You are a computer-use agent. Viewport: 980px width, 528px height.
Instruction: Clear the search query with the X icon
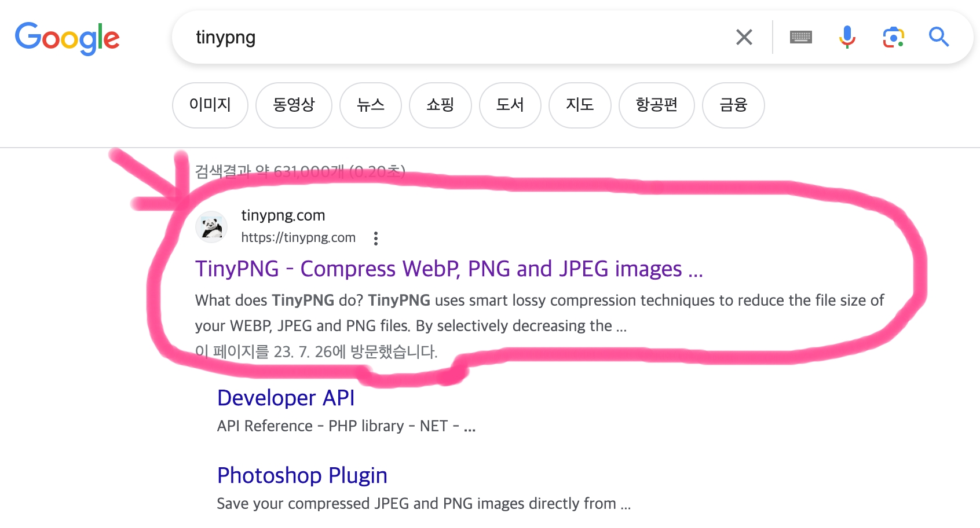(x=744, y=37)
